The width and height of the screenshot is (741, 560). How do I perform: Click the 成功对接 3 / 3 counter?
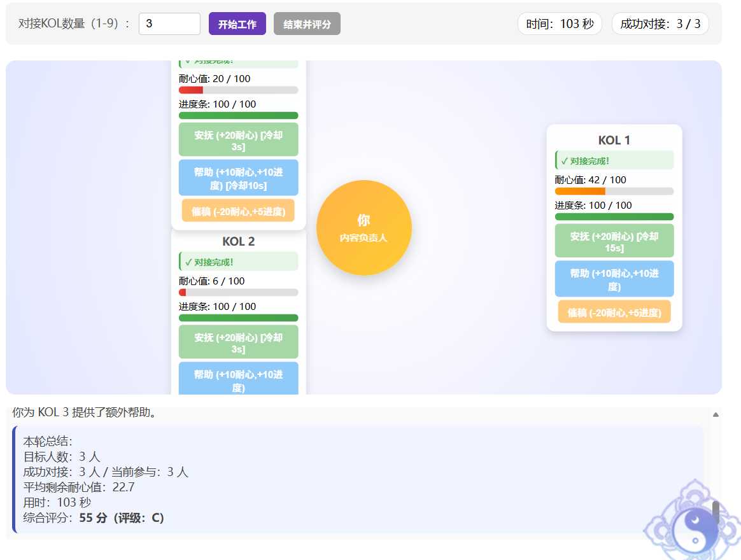[x=660, y=24]
